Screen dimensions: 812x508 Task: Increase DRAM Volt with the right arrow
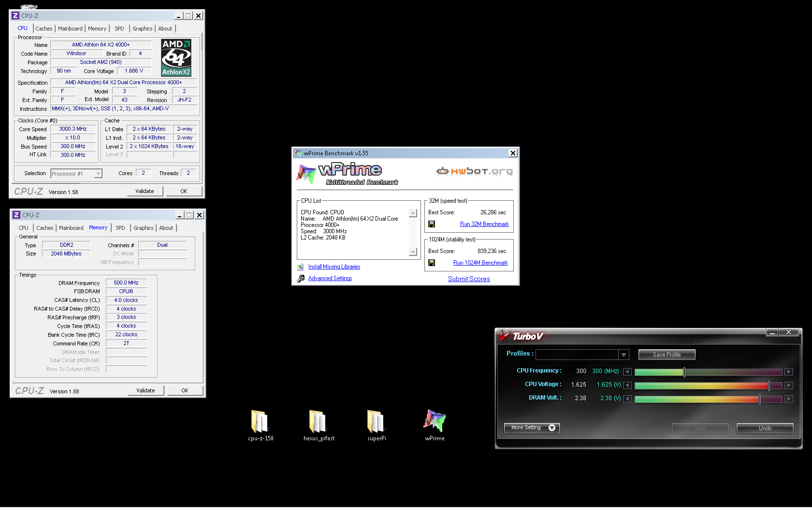click(789, 399)
